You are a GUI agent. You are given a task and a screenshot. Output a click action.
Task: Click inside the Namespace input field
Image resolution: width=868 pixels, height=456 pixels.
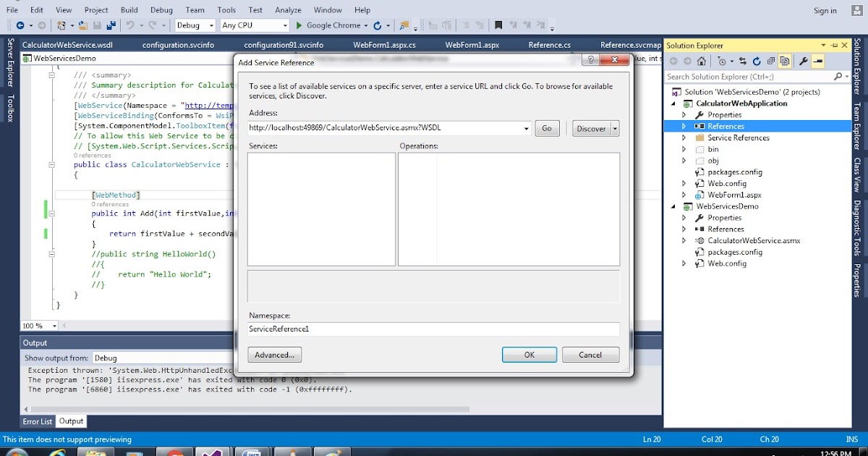pyautogui.click(x=433, y=329)
